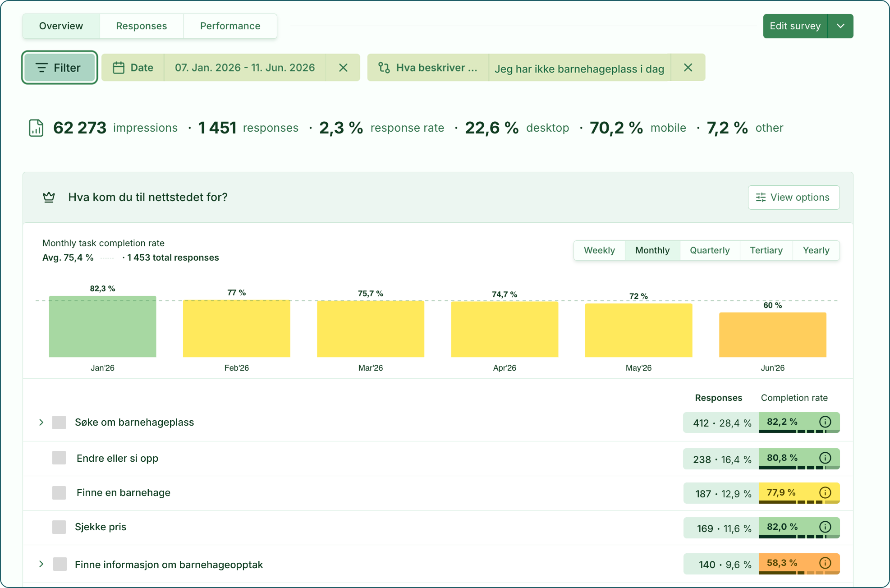This screenshot has height=588, width=890.
Task: Open info icon for 80,8 % rate
Action: tap(825, 458)
